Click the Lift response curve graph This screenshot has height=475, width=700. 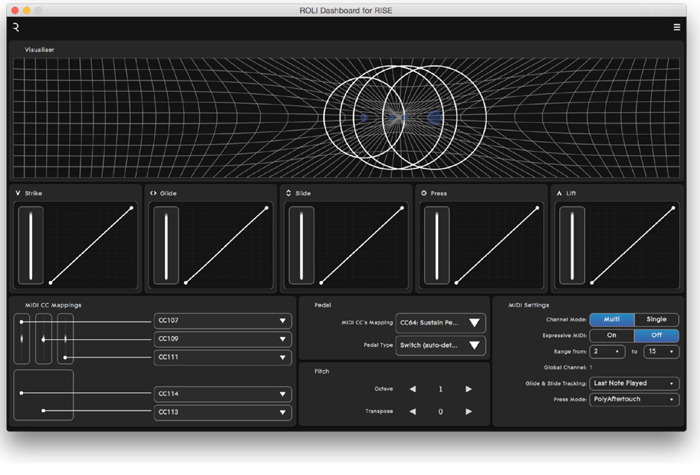pos(632,246)
